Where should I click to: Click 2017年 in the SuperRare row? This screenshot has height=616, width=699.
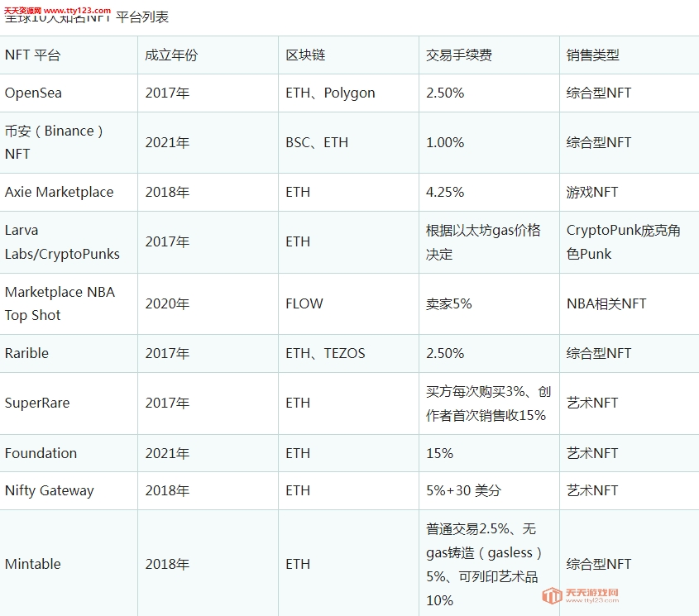pos(167,403)
